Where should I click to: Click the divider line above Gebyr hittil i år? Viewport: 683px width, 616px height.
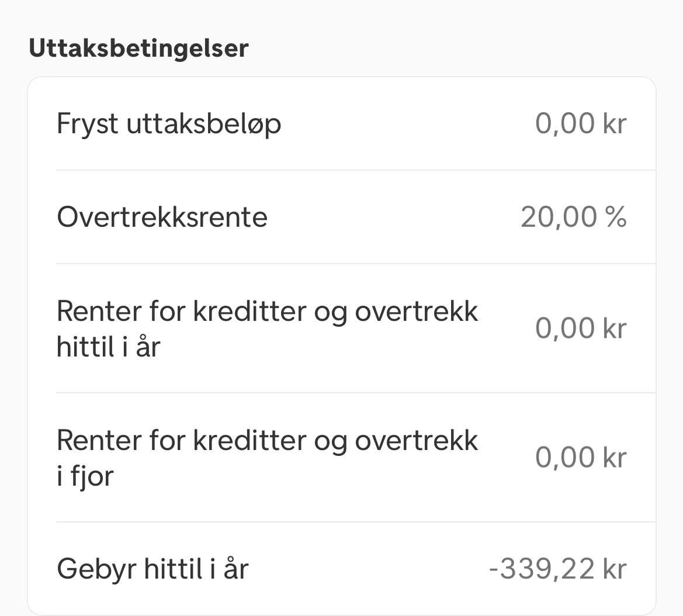point(356,522)
